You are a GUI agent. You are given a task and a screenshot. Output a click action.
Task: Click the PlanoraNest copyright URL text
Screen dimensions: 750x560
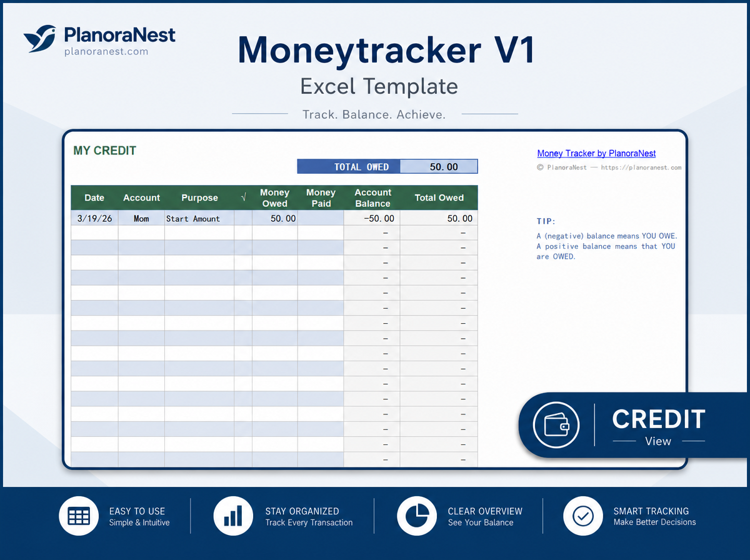pyautogui.click(x=609, y=167)
